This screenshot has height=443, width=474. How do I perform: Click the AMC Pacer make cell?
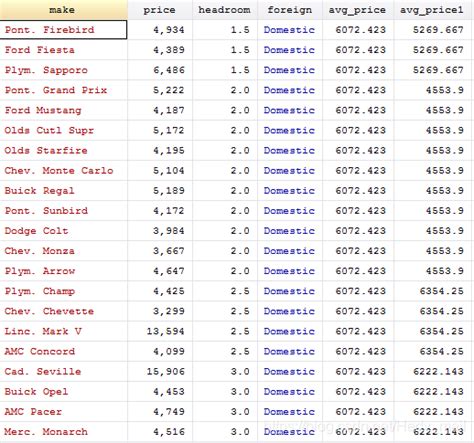tap(63, 412)
